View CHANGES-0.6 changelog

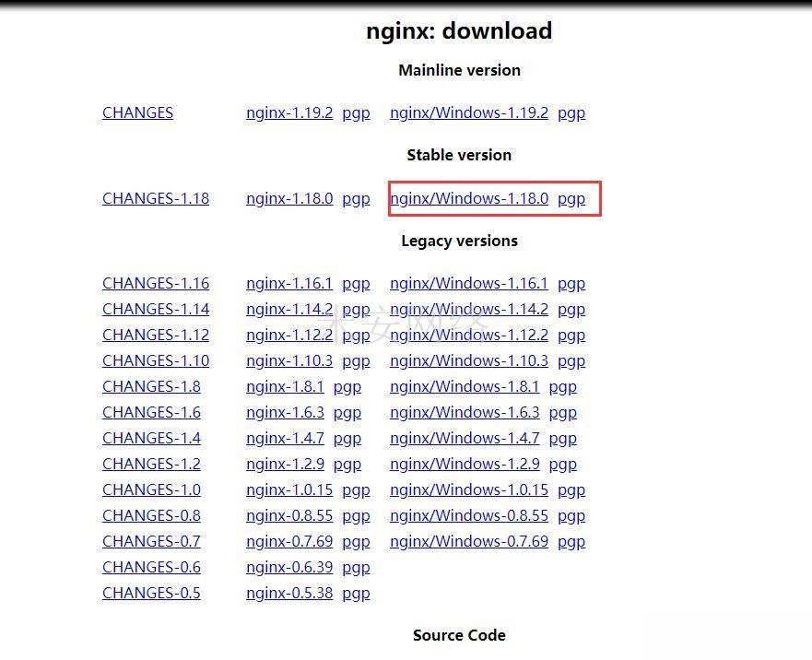(152, 568)
